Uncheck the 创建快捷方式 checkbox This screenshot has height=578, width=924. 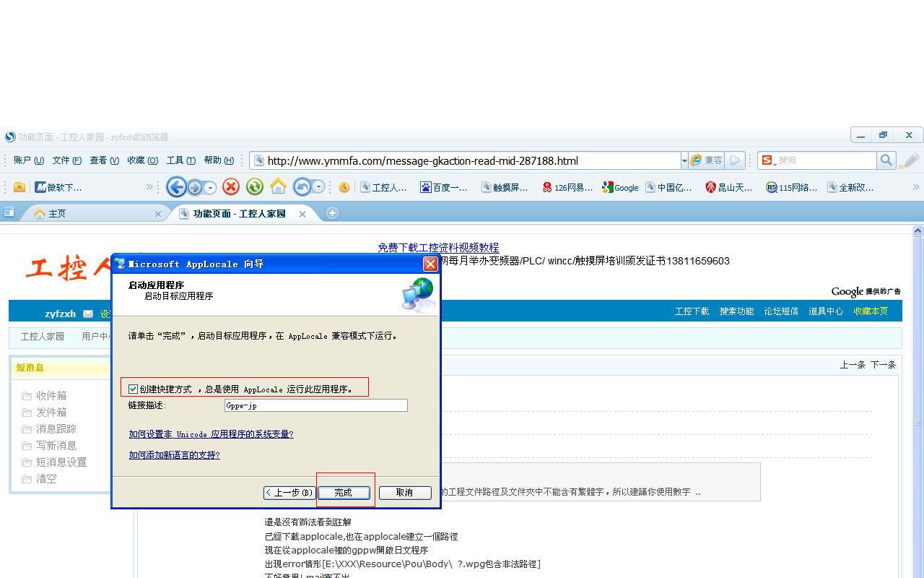pos(134,389)
